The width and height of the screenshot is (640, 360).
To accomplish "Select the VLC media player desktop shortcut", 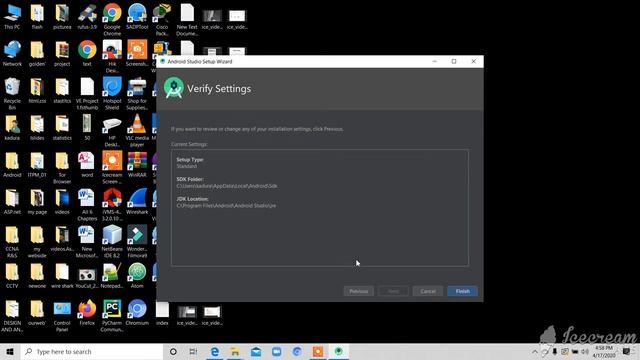I will (137, 131).
